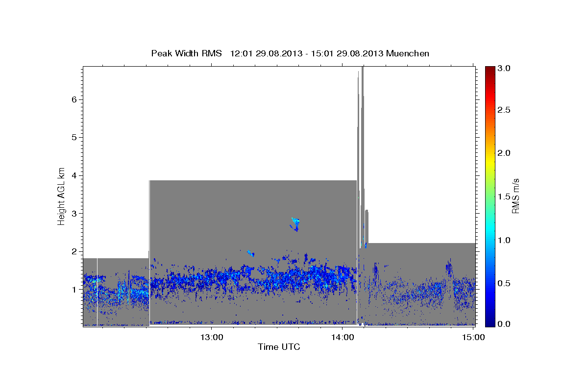The width and height of the screenshot is (588, 392).
Task: Click the colorbar value 2.0
Action: click(504, 153)
